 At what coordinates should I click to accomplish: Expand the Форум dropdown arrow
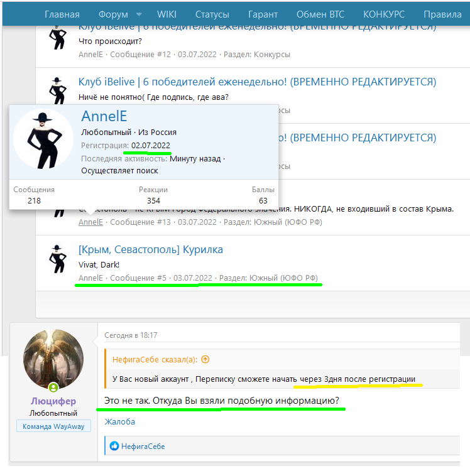[139, 14]
